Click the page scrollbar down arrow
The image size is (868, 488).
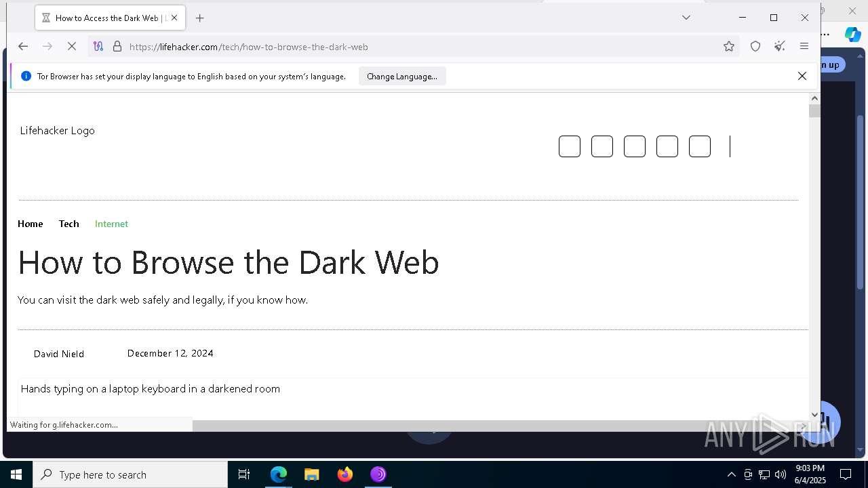[x=814, y=414]
